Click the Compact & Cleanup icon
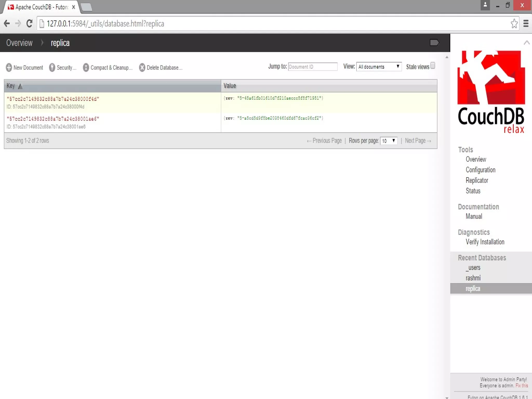 tap(86, 68)
